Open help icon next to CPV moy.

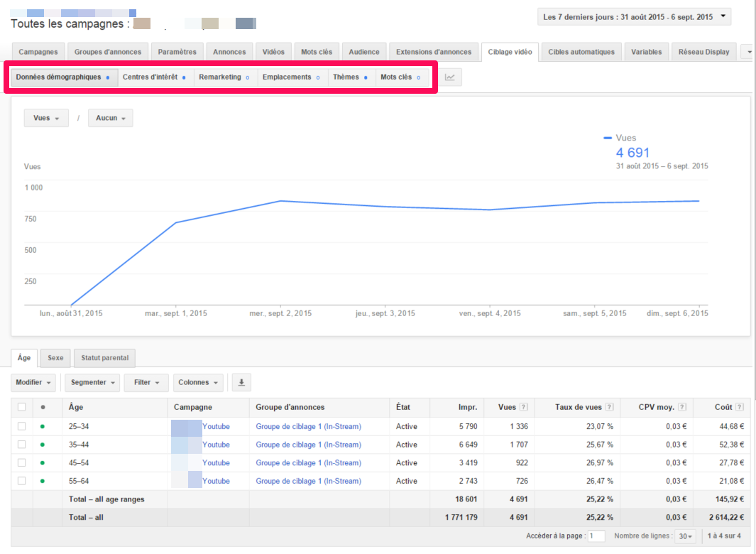click(682, 407)
